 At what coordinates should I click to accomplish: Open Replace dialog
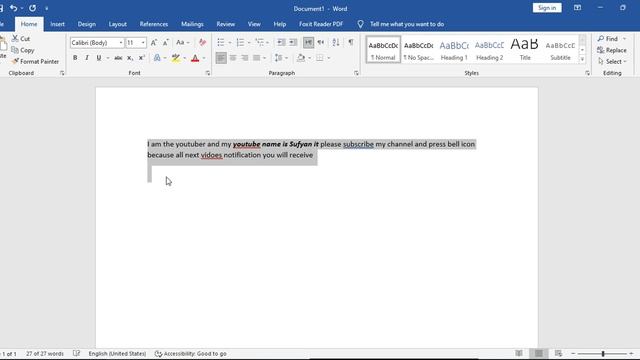(611, 50)
